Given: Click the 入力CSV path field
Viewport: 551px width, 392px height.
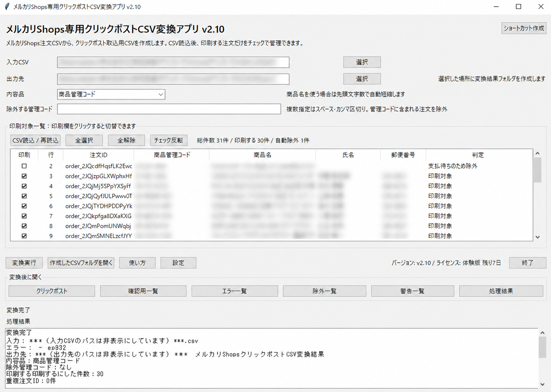Looking at the screenshot, I should coord(173,62).
